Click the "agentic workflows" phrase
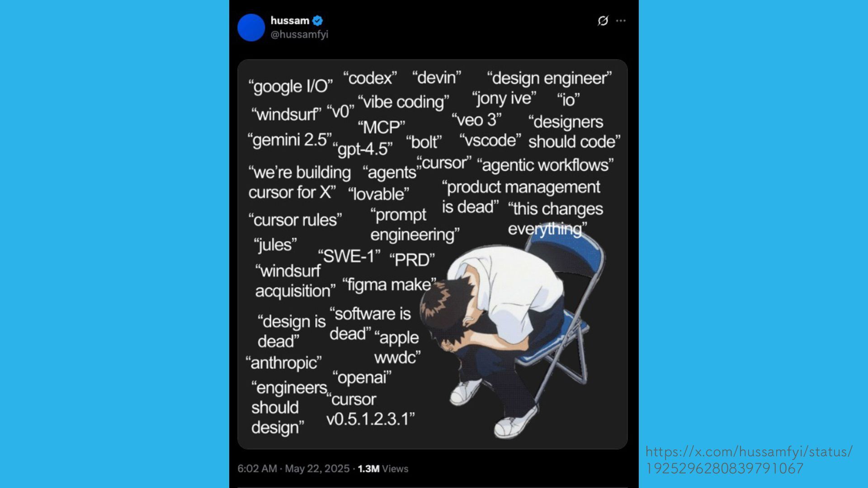The height and width of the screenshot is (488, 868). [x=545, y=165]
